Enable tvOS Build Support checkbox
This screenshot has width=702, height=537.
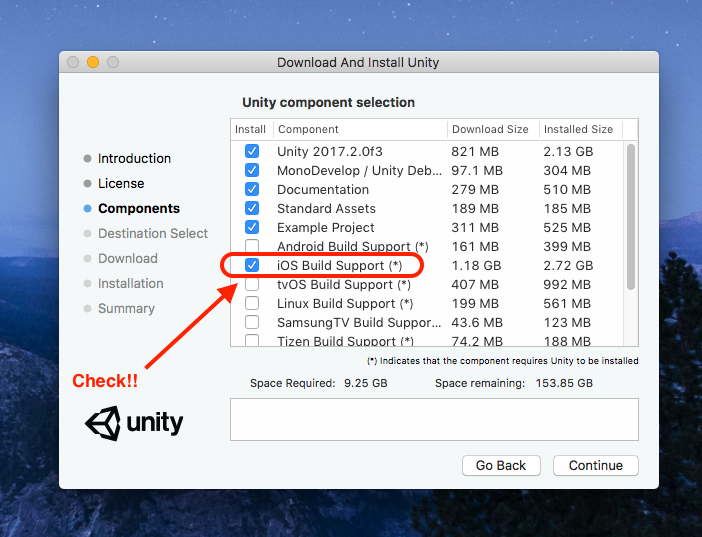pos(252,284)
